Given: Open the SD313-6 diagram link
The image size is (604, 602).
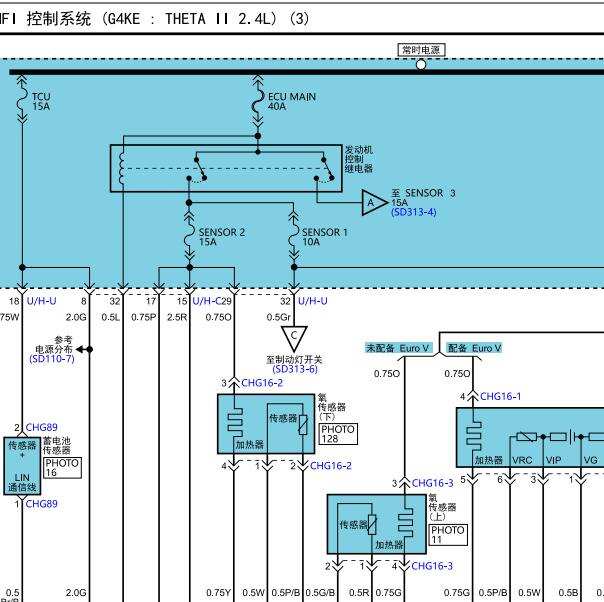Looking at the screenshot, I should click(295, 369).
